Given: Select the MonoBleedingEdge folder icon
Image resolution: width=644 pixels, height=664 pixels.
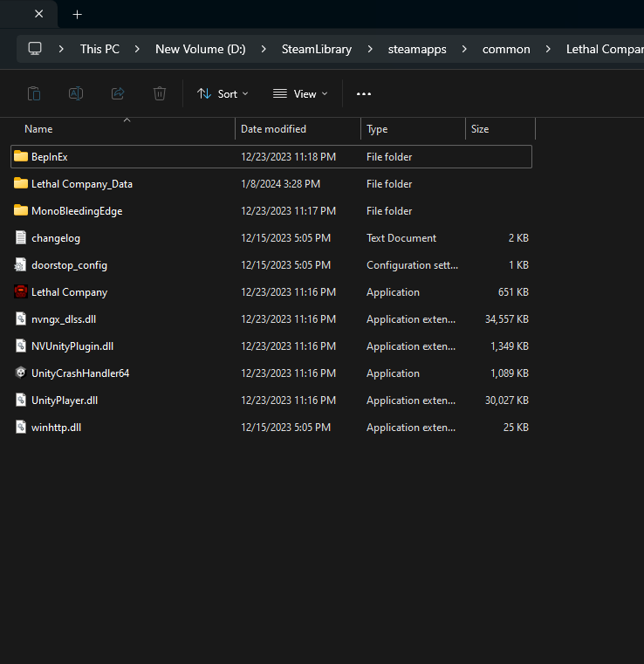Looking at the screenshot, I should pos(21,210).
